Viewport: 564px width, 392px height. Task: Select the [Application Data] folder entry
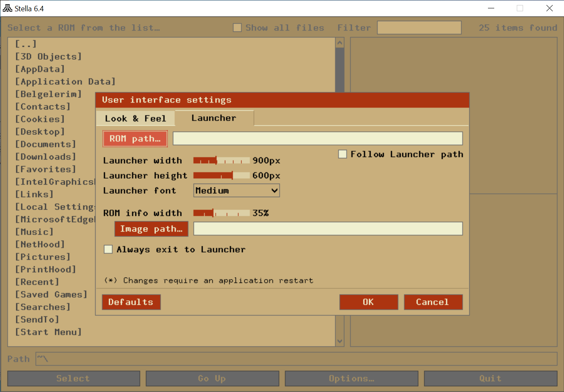tap(65, 81)
